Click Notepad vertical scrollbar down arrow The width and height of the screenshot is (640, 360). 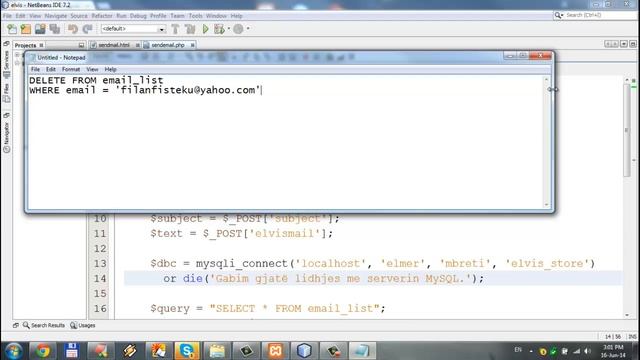(x=547, y=205)
